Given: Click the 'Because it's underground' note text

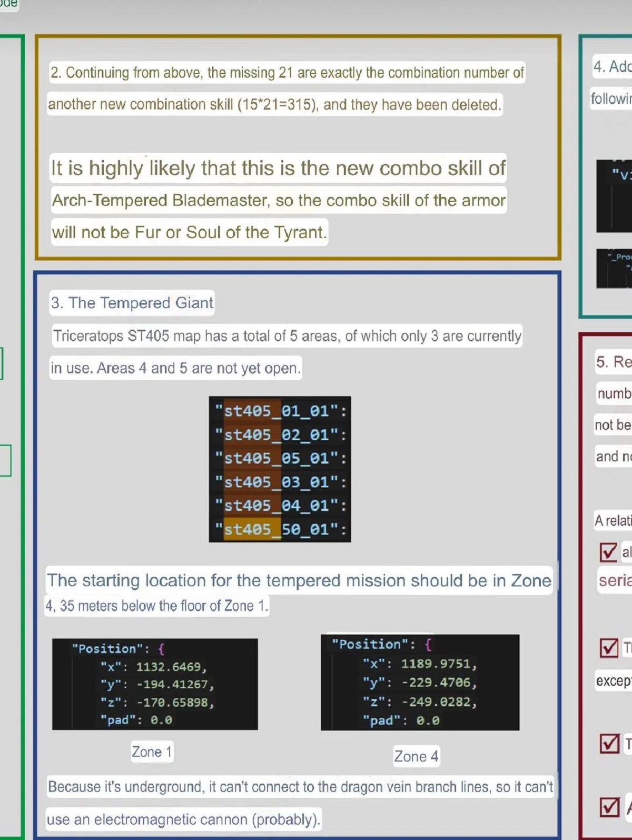Looking at the screenshot, I should tap(300, 787).
